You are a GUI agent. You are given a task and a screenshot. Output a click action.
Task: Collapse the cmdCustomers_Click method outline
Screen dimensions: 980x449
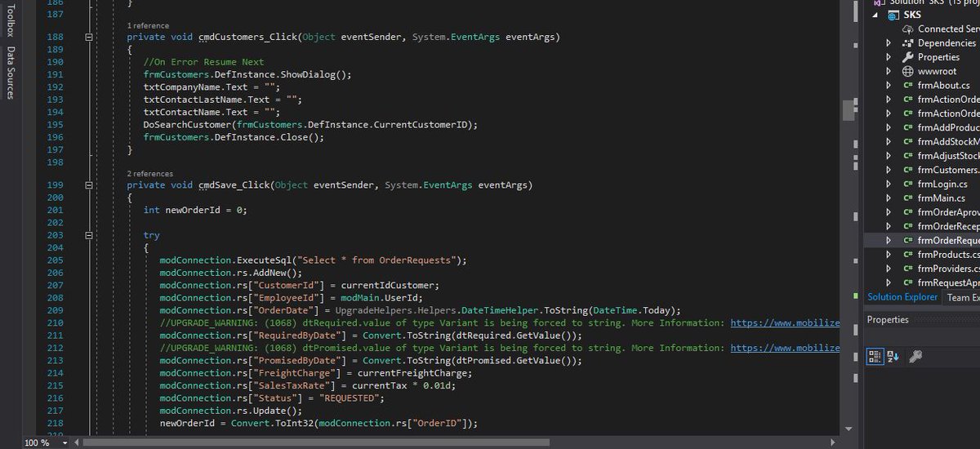(x=88, y=38)
